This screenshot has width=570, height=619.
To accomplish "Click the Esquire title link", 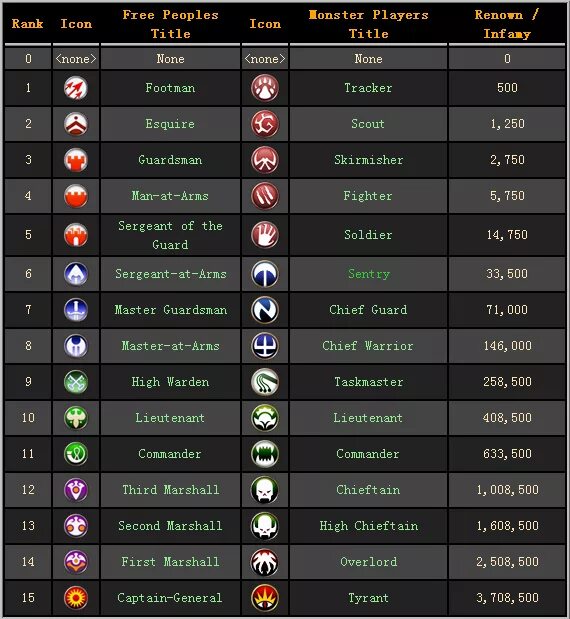I will [170, 124].
